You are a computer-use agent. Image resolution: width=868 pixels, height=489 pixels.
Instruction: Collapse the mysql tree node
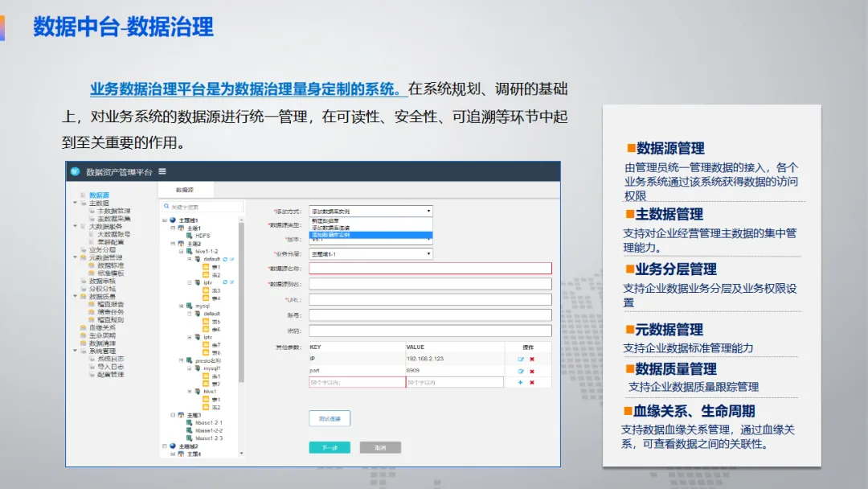tap(181, 306)
